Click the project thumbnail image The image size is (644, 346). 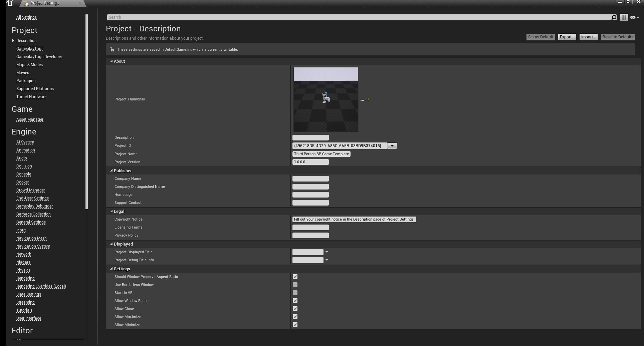coord(326,99)
